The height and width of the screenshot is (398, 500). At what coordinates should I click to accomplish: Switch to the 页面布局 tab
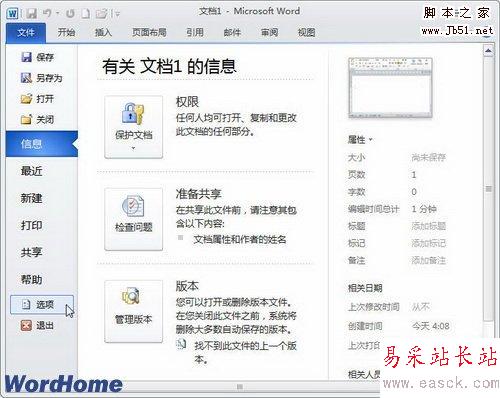point(149,32)
